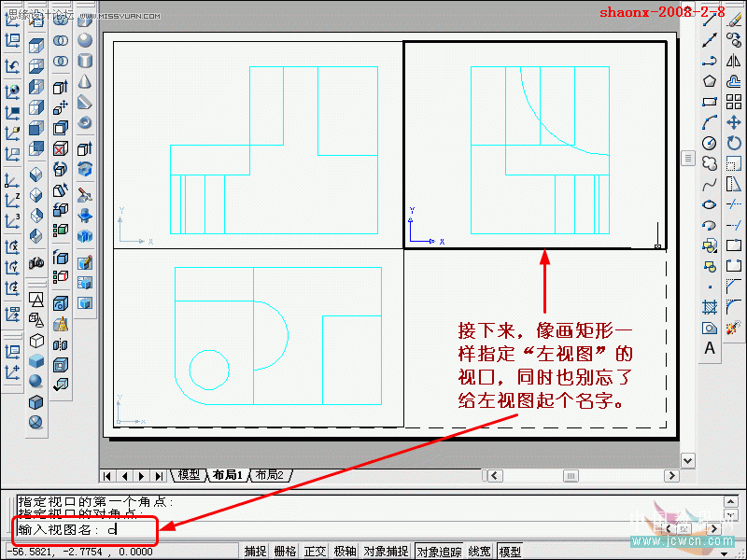Set the World UCS globe icon

[x=12, y=91]
